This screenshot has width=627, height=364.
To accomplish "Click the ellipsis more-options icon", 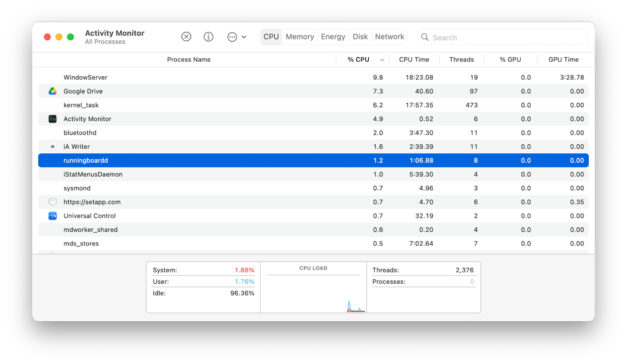I will pyautogui.click(x=232, y=37).
